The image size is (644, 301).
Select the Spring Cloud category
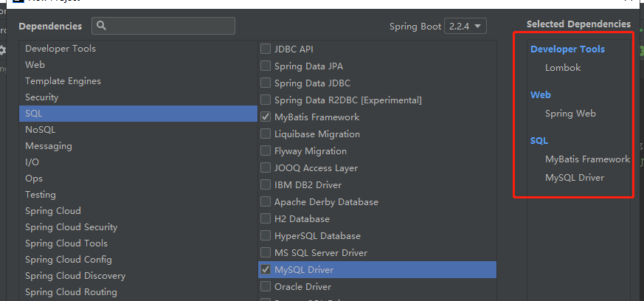138,211
